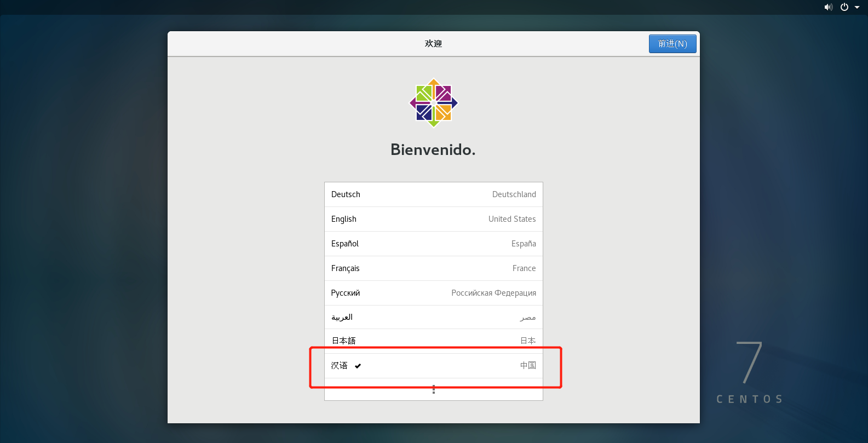This screenshot has height=443, width=868.
Task: Select English United States language
Action: click(434, 219)
